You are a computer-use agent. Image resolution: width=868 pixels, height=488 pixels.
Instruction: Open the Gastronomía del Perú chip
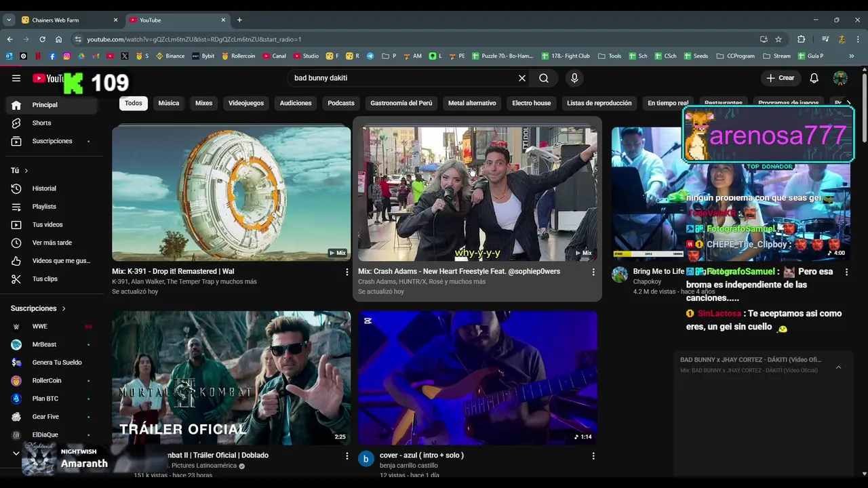pos(401,103)
